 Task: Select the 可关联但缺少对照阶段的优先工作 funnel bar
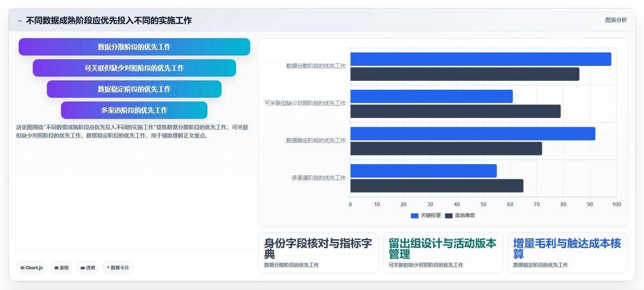(134, 68)
